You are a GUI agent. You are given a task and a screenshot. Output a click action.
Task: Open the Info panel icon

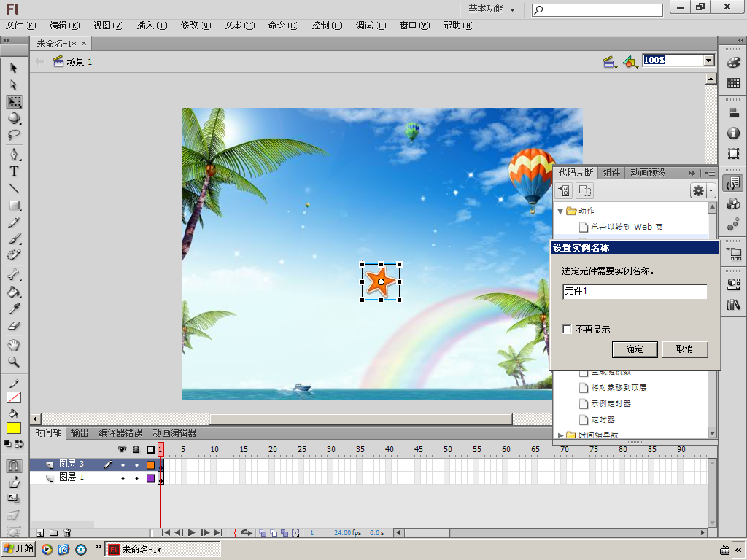pos(734,133)
